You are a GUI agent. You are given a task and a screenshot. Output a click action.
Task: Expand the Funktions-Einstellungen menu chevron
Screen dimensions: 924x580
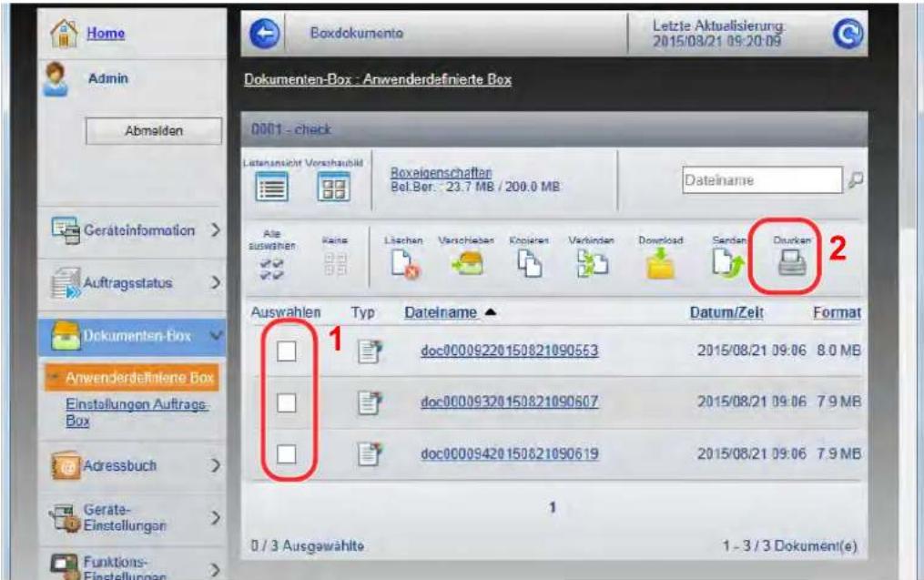pos(216,569)
